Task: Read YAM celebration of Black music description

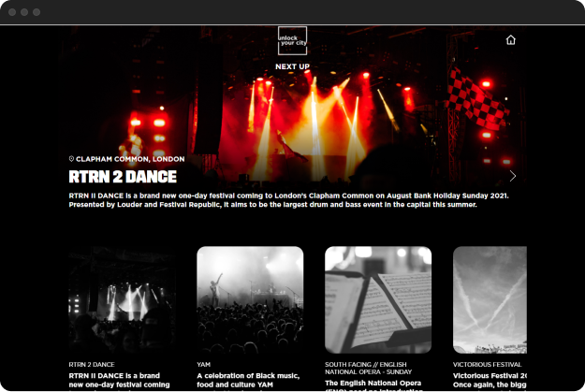Action: (x=248, y=380)
